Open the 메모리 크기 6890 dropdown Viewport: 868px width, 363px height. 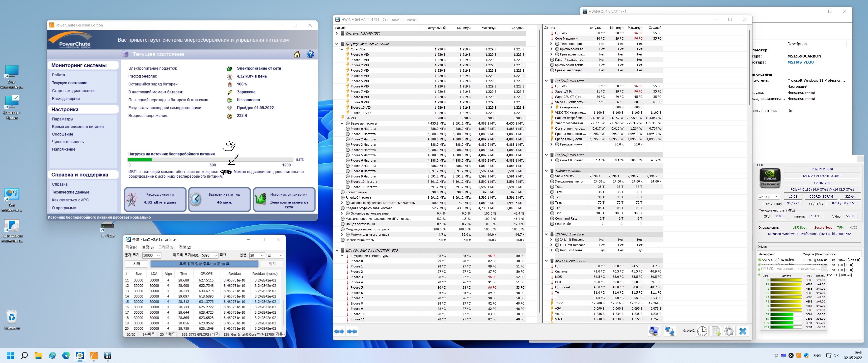tap(215, 256)
